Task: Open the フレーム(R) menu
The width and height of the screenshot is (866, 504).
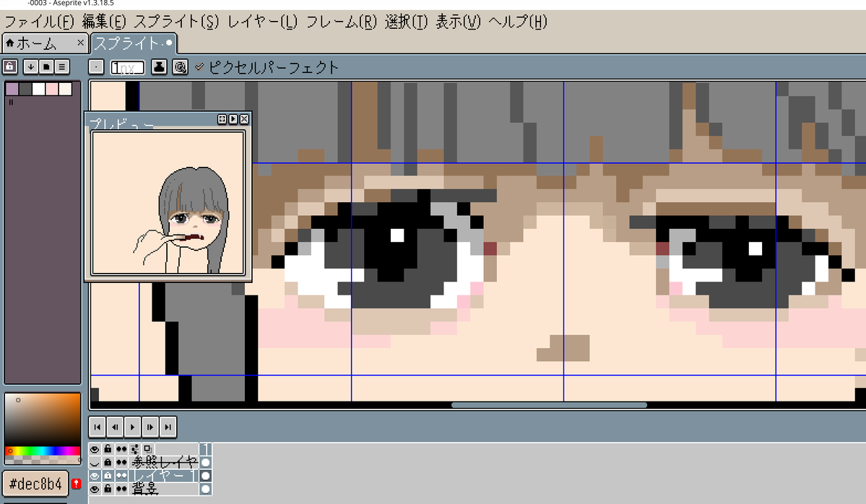Action: [342, 22]
